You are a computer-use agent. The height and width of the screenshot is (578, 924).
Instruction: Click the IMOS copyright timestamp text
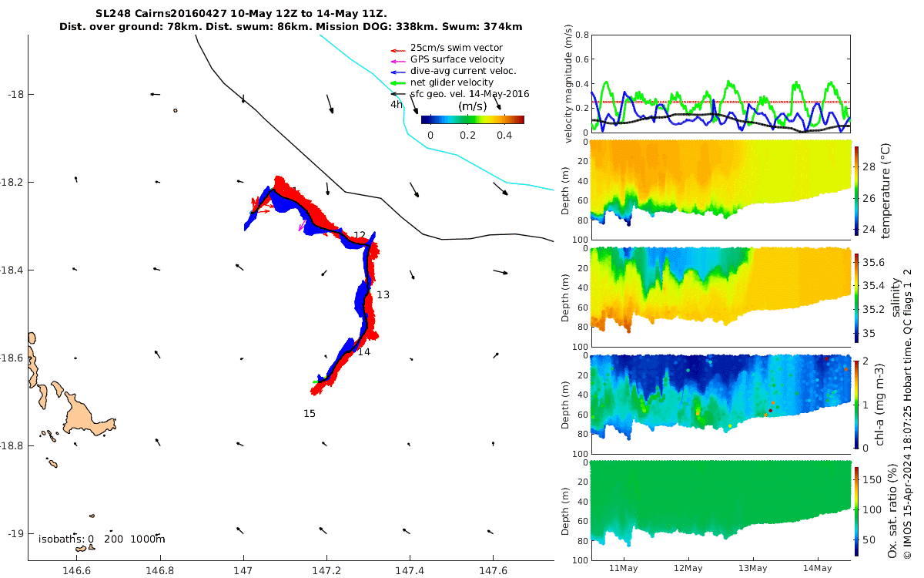pos(909,414)
